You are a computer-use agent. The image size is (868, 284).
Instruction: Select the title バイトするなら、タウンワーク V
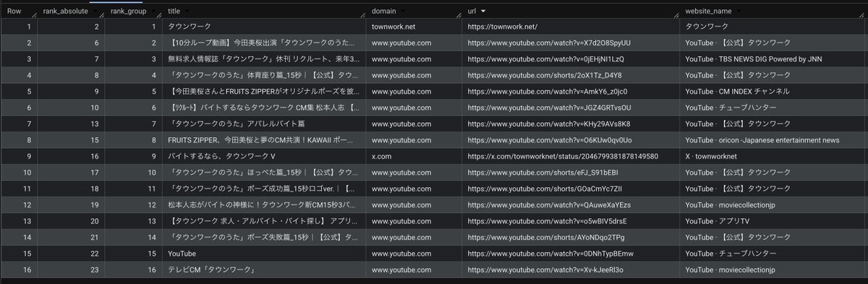click(x=221, y=155)
